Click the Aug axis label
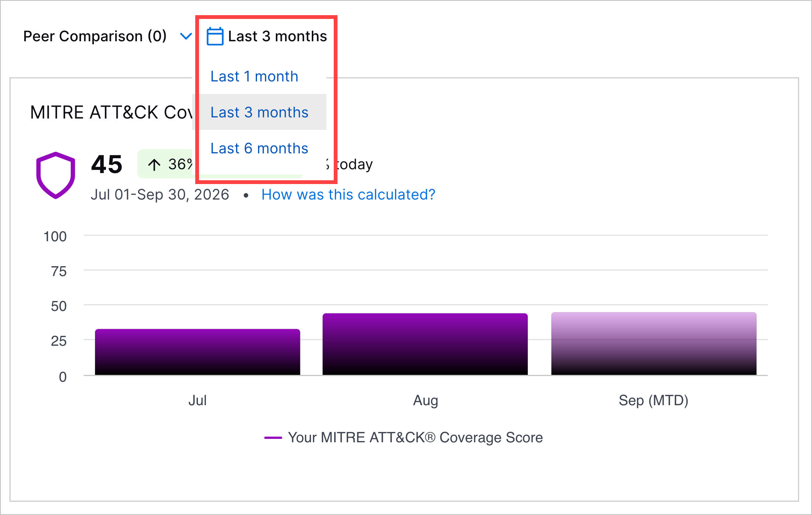Viewport: 812px width, 515px height. click(x=425, y=400)
